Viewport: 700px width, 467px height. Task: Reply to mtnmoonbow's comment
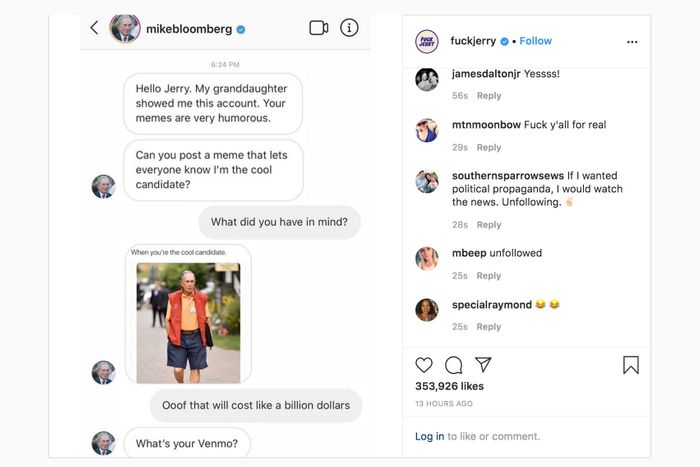[489, 148]
